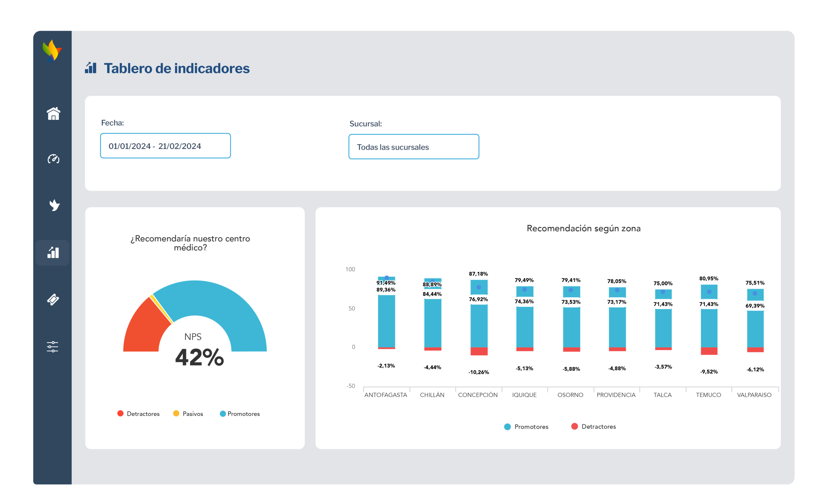828x504 pixels.
Task: Click the VALPARAISO bar in chart
Action: (755, 329)
